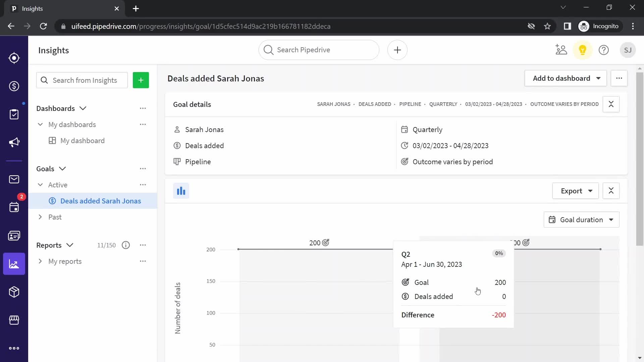Toggle the Active goals section collapse
The image size is (644, 362).
click(x=40, y=185)
